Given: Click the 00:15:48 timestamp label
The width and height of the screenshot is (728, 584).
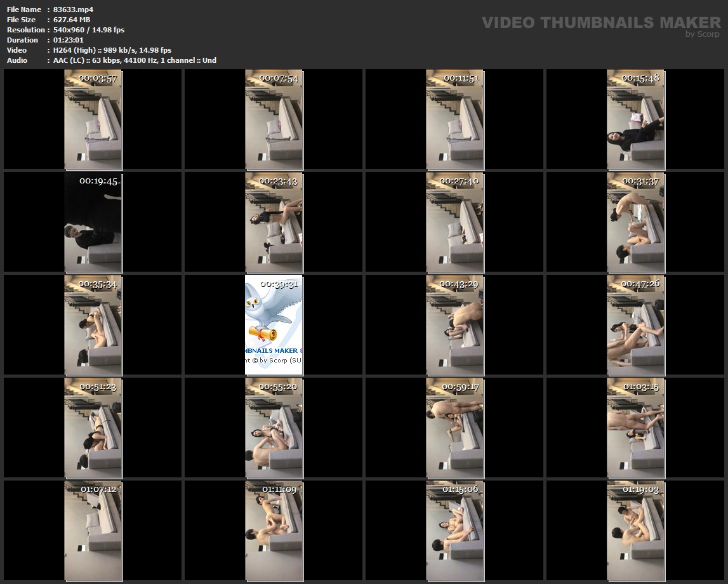Looking at the screenshot, I should tap(641, 78).
